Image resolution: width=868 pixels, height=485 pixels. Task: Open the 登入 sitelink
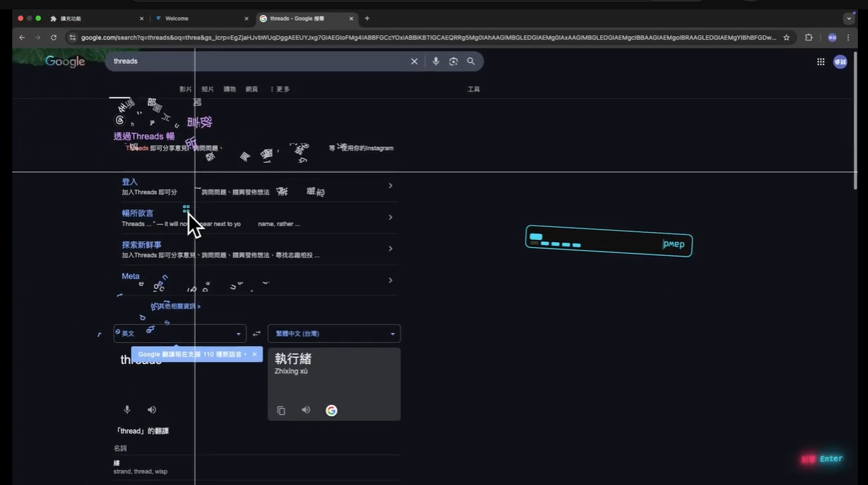[130, 182]
